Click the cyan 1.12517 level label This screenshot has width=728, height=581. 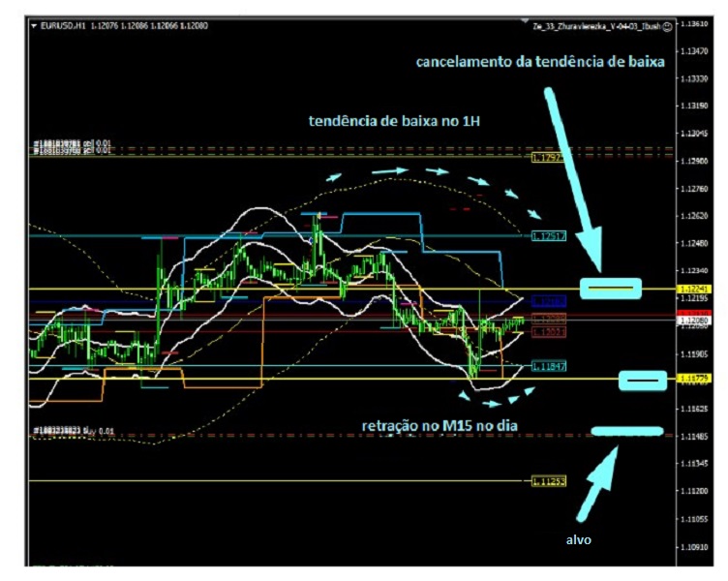pos(549,235)
